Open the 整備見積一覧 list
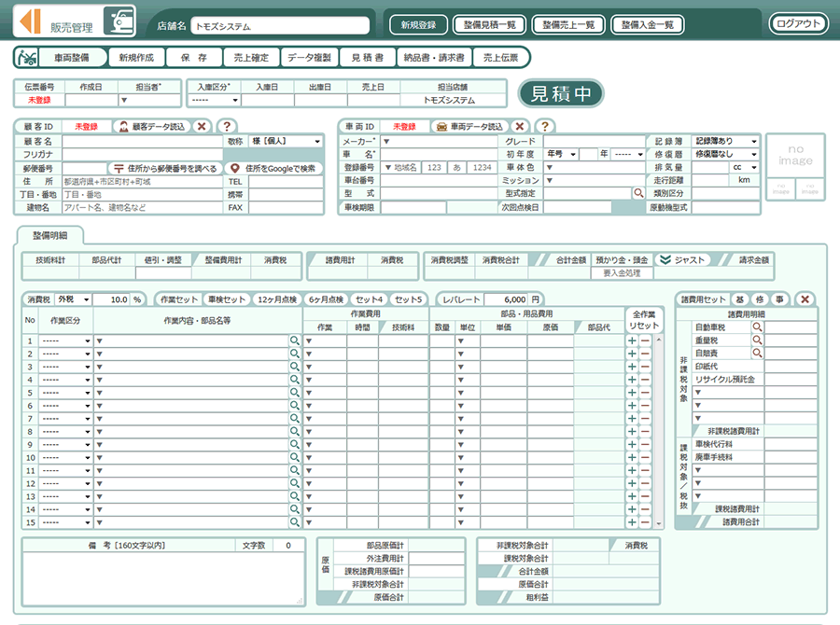The height and width of the screenshot is (625, 840). coord(490,24)
